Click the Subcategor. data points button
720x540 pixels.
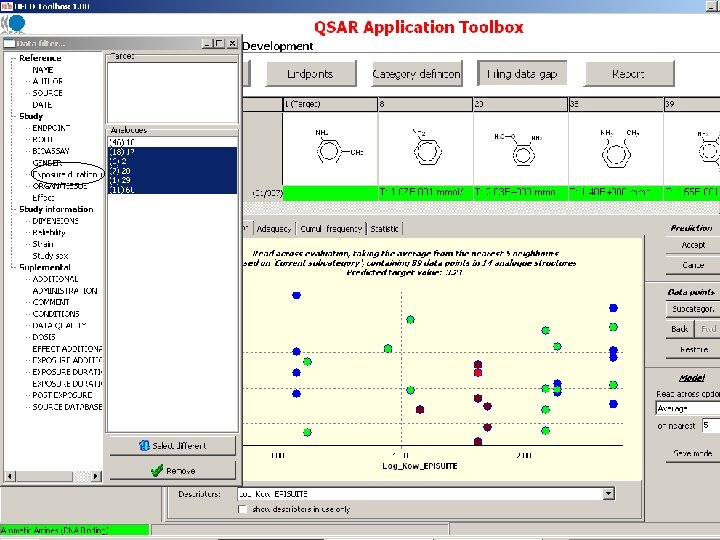693,309
